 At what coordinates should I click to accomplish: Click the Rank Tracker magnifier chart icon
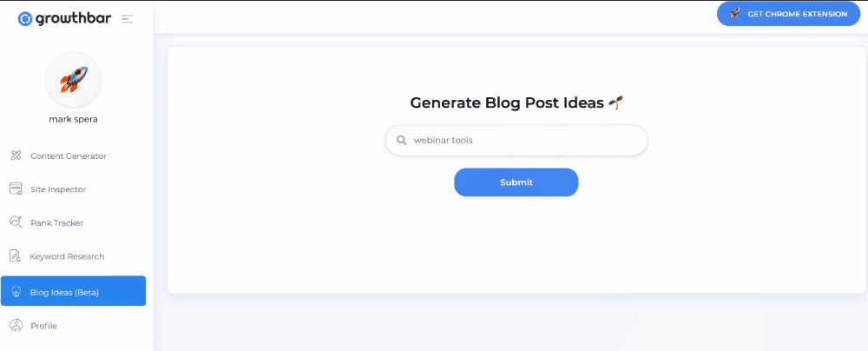pyautogui.click(x=16, y=222)
